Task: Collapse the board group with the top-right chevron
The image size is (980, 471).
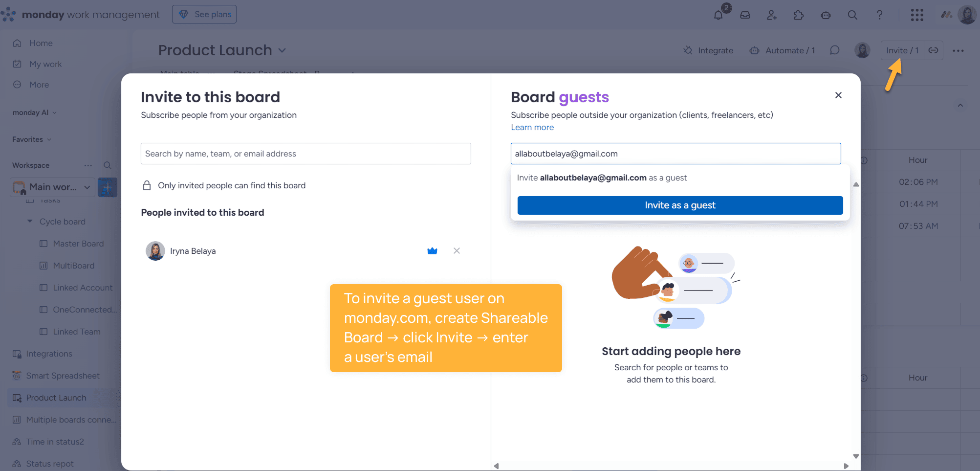Action: point(960,105)
